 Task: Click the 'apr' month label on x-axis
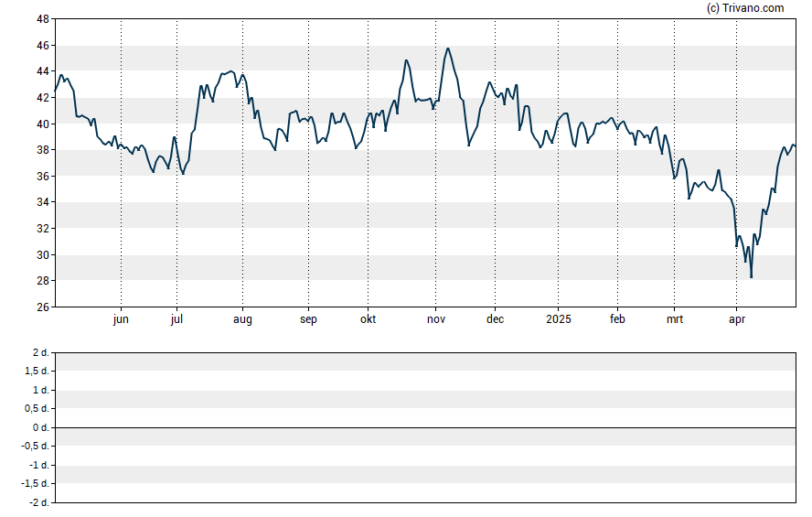(737, 319)
